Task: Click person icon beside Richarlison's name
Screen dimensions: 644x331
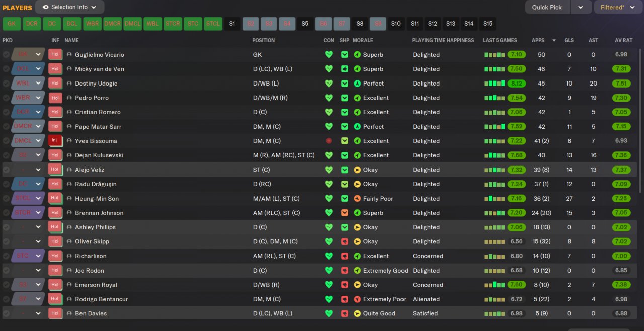Action: [69, 256]
